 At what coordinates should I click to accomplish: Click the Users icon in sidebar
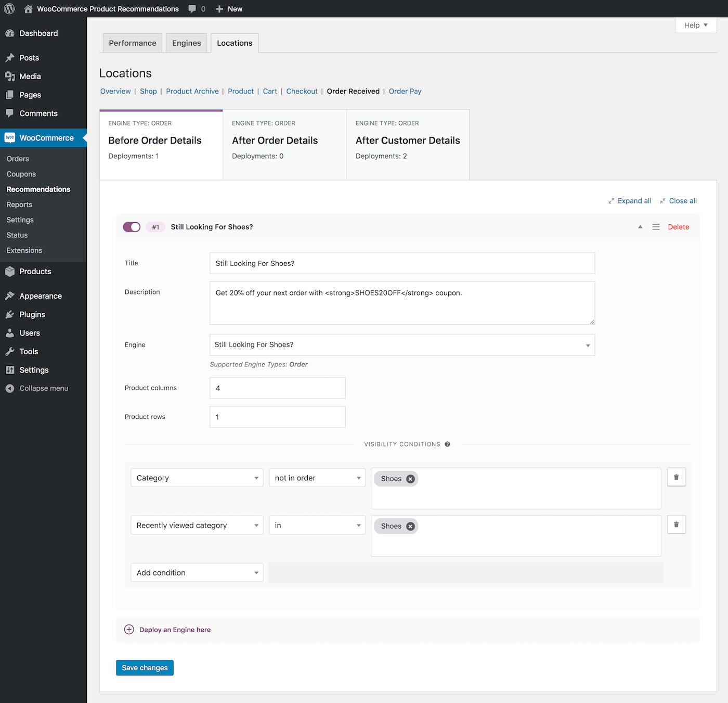click(10, 333)
